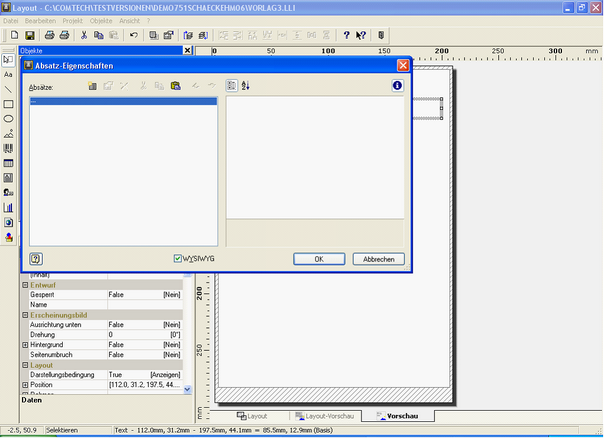The height and width of the screenshot is (438, 604).
Task: Toggle the WYSIWYG checkbox
Action: point(177,258)
